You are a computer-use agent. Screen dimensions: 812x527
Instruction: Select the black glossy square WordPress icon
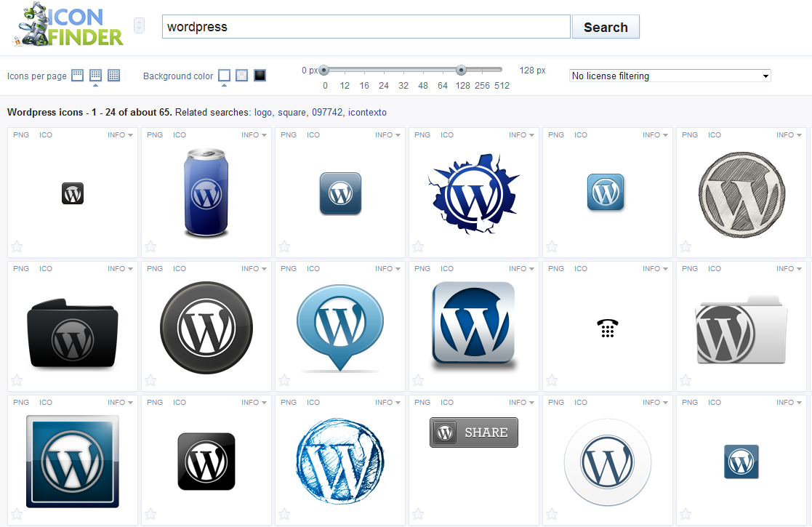coord(206,462)
